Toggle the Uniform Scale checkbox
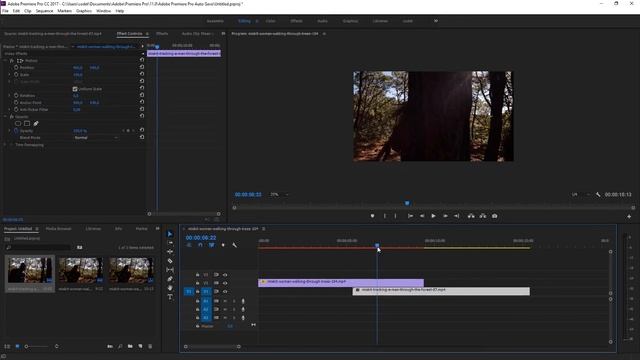Viewport: 640px width, 360px height. tap(75, 89)
